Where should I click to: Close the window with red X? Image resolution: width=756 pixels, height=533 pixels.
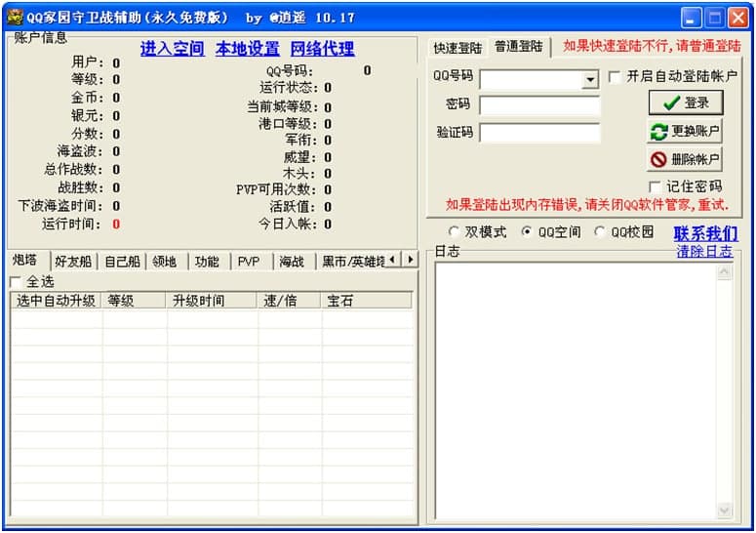[738, 19]
